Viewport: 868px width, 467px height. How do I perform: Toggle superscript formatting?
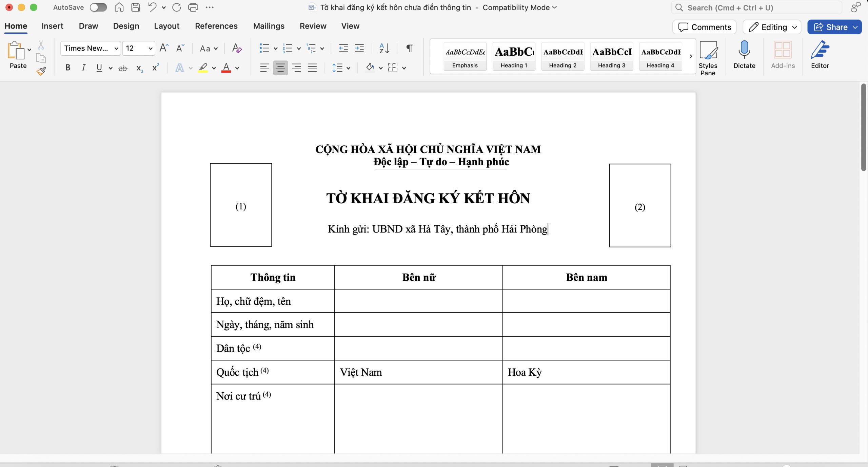point(155,68)
